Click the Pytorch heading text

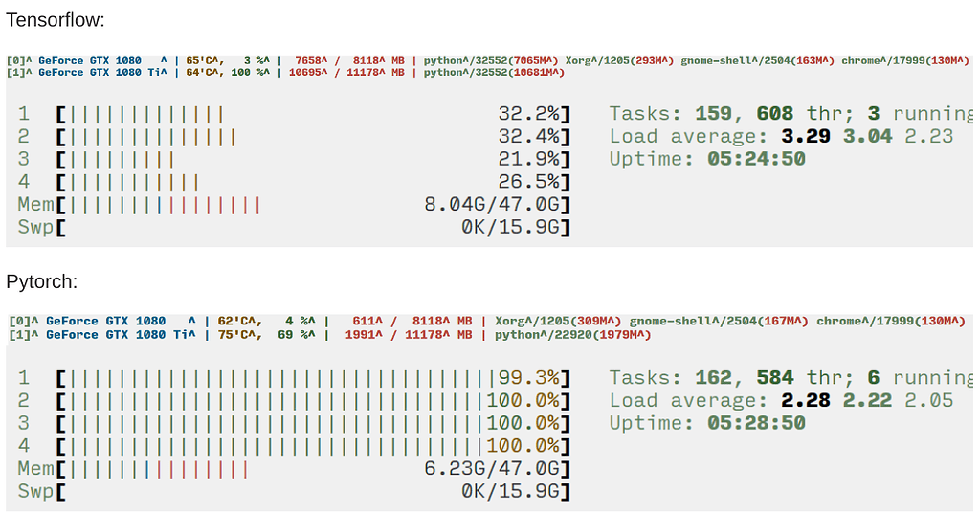[x=42, y=281]
